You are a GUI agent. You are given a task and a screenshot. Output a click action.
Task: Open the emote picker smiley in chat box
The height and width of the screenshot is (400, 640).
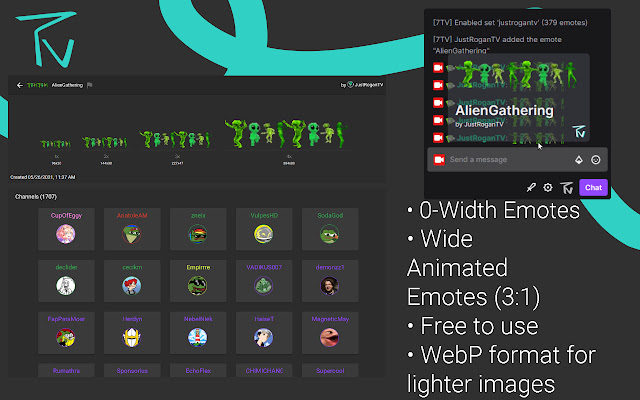tap(596, 160)
